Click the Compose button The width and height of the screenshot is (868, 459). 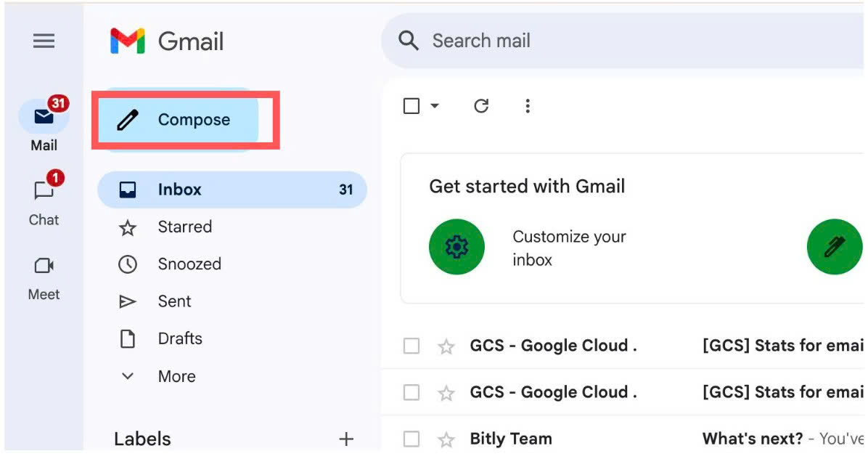coord(180,120)
